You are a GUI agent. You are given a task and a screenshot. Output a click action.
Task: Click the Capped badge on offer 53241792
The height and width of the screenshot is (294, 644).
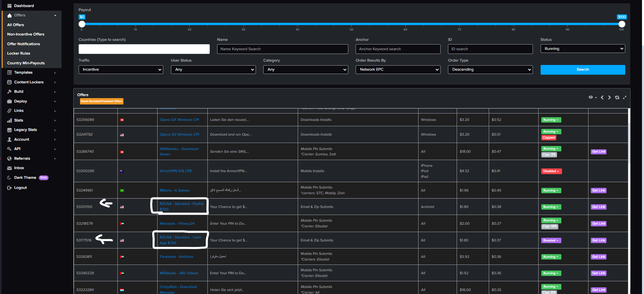[549, 138]
